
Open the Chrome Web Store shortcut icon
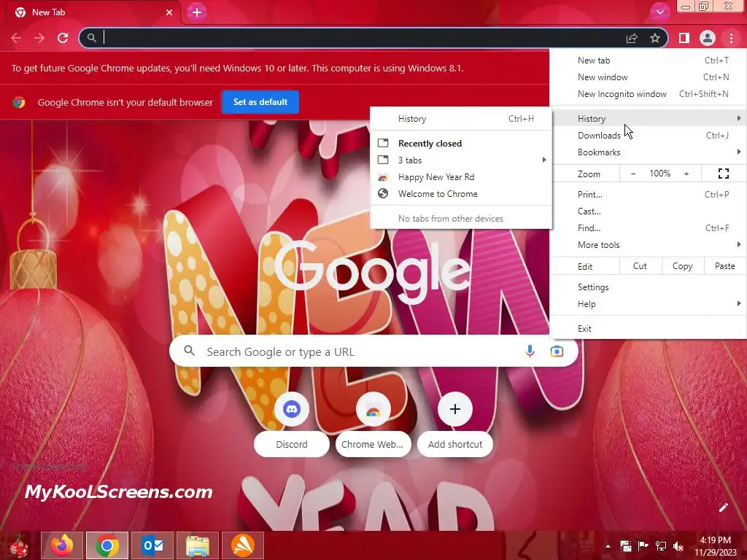click(373, 409)
